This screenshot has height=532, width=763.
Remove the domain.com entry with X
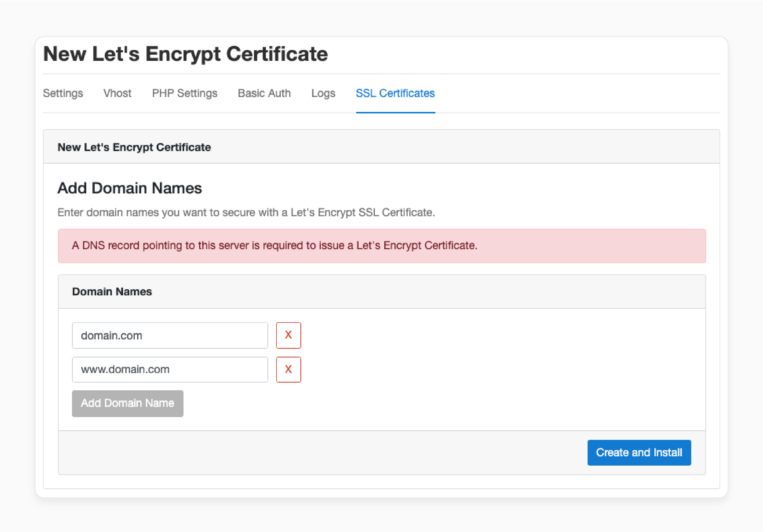pos(288,335)
